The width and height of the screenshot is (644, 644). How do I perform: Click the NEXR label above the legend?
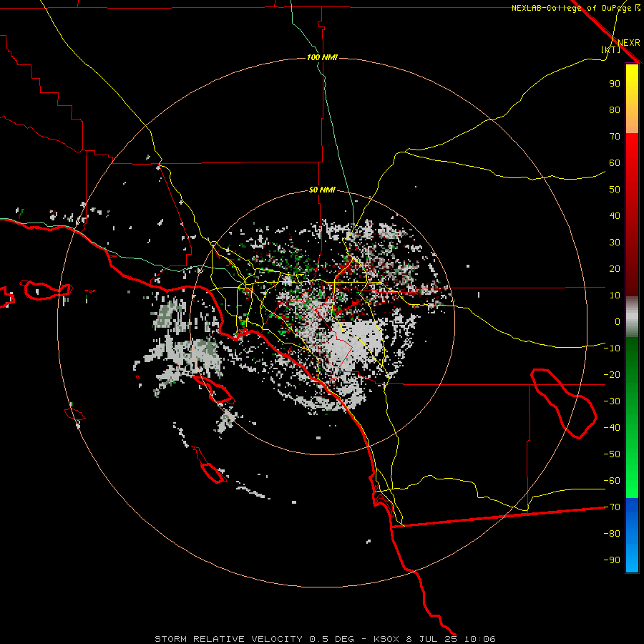[629, 43]
